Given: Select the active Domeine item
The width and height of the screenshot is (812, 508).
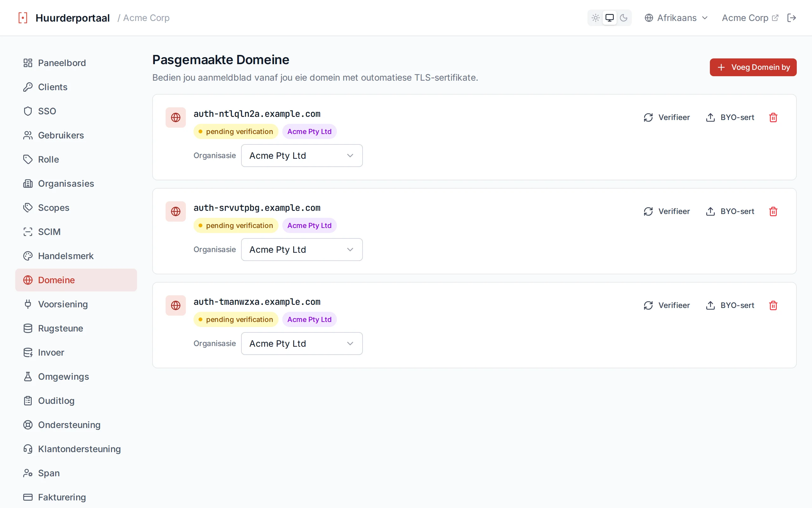Looking at the screenshot, I should pos(76,280).
